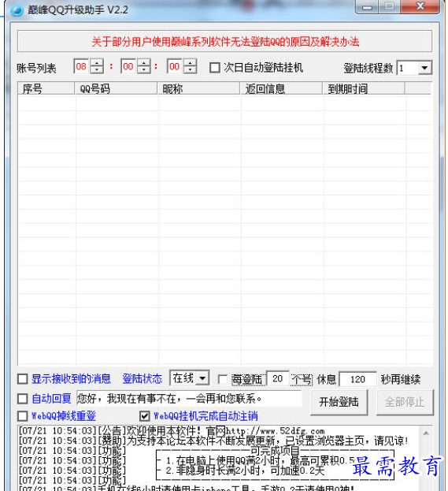448x491 pixels.
Task: Click the 赞助 log line
Action: coord(213,441)
